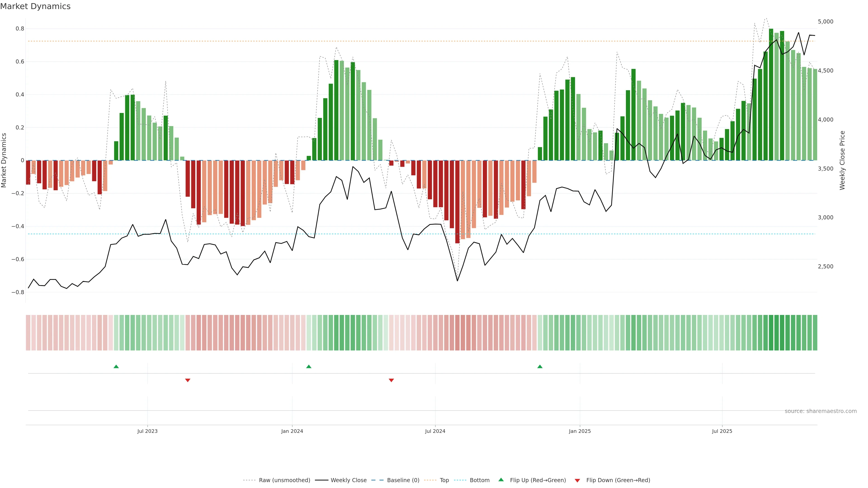This screenshot has height=488, width=868.
Task: Click the Flip Up legend triangle icon
Action: 501,480
